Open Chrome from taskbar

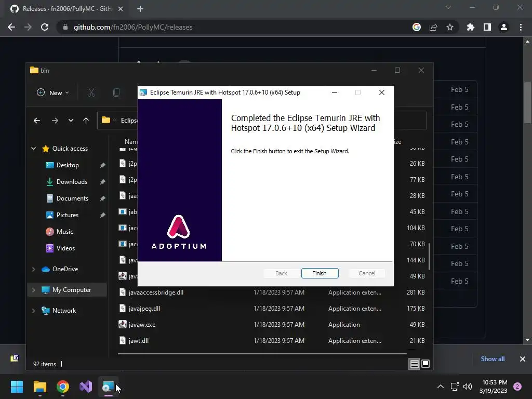click(x=63, y=387)
